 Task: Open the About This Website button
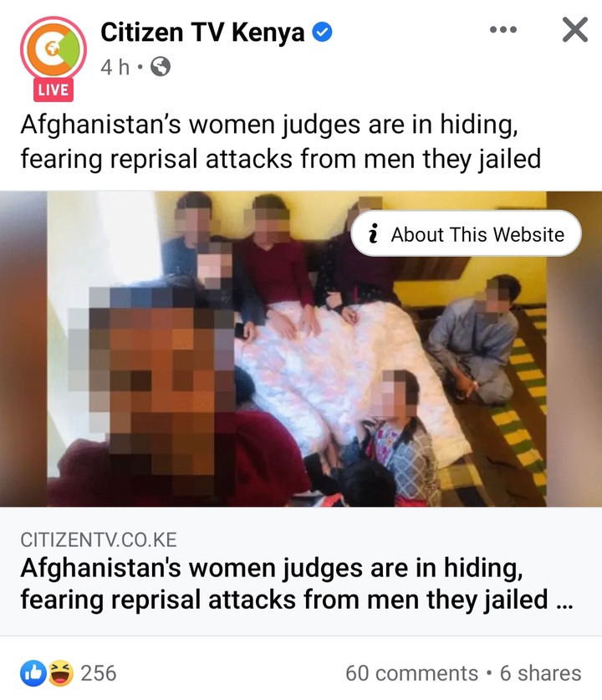pyautogui.click(x=467, y=233)
